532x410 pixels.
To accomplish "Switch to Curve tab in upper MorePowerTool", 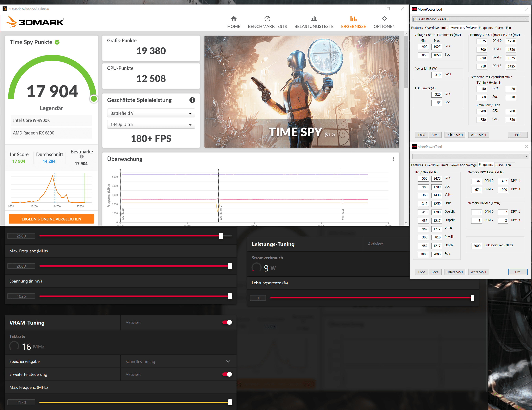I will (x=499, y=28).
